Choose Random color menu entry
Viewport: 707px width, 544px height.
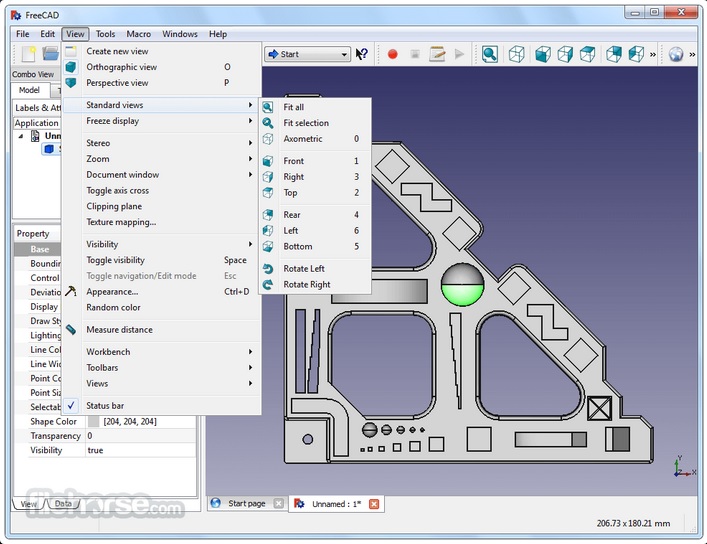tap(113, 307)
